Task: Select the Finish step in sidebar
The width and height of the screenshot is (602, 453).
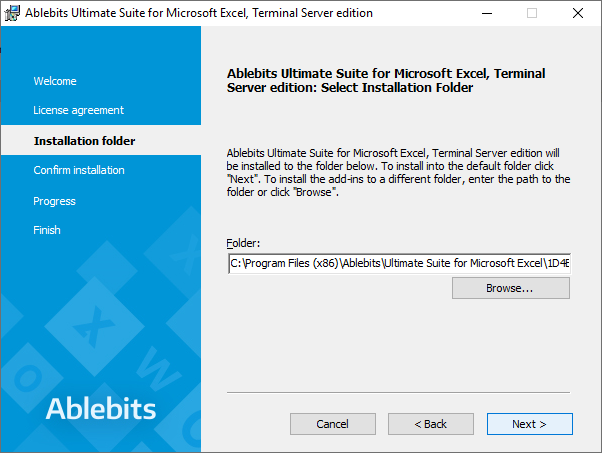Action: coord(47,230)
